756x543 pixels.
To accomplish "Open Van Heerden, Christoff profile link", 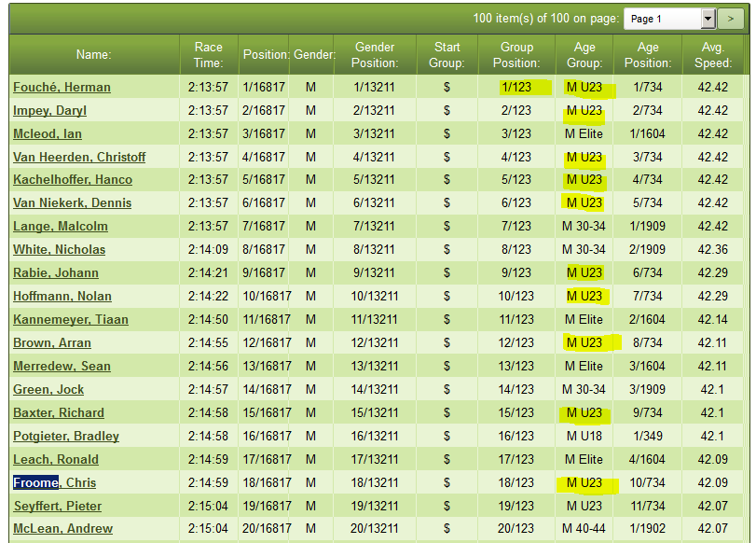I will tap(79, 157).
